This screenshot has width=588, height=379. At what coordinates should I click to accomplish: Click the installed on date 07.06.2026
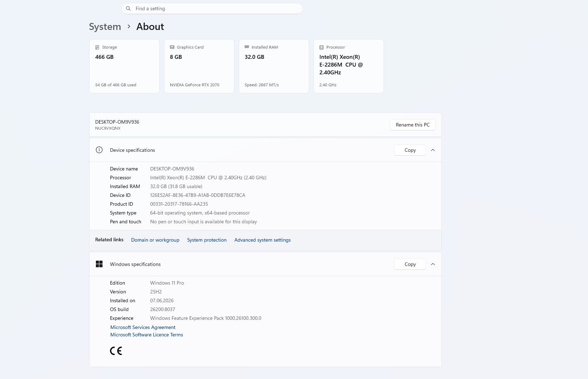pos(162,300)
